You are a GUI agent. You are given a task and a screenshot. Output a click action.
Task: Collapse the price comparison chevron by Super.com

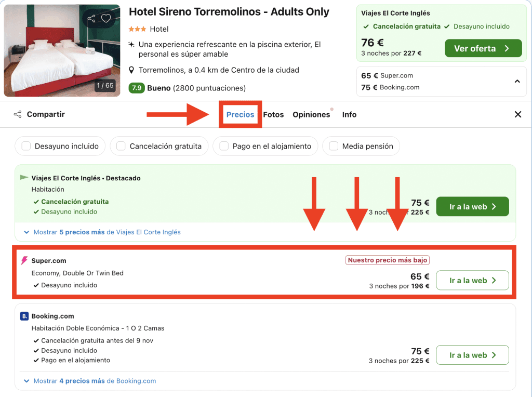click(x=517, y=82)
